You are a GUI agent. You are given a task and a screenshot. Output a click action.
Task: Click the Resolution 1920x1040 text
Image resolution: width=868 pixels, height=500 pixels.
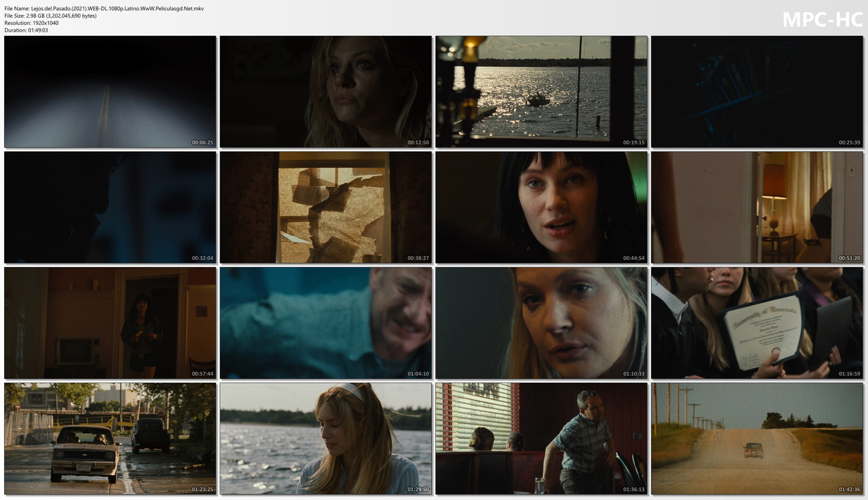tap(31, 23)
